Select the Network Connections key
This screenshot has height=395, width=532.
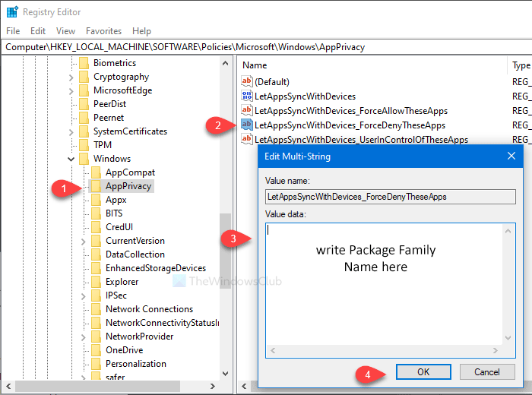(x=149, y=309)
